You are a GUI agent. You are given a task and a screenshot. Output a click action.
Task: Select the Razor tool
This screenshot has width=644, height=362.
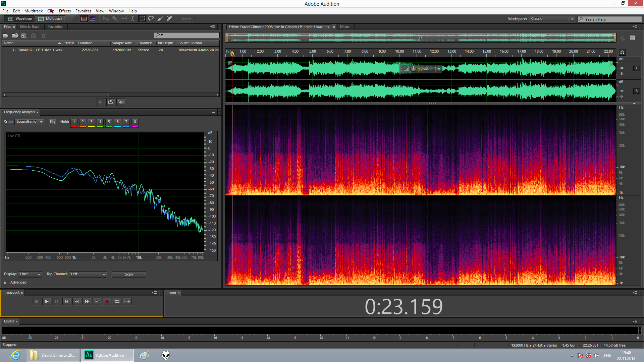[115, 19]
